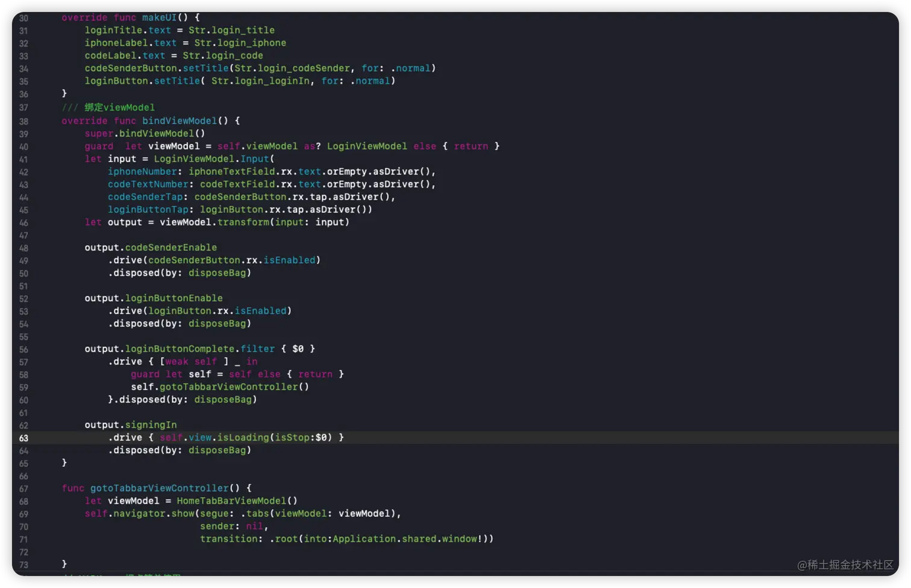This screenshot has width=911, height=588.
Task: Click Application.shared.window on line 71
Action: [405, 539]
